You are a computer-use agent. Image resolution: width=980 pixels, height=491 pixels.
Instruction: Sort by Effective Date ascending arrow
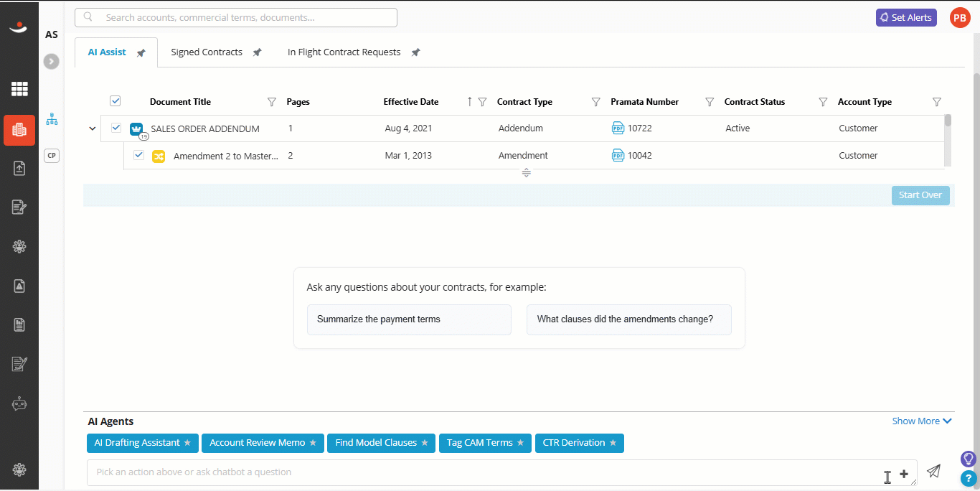tap(469, 102)
